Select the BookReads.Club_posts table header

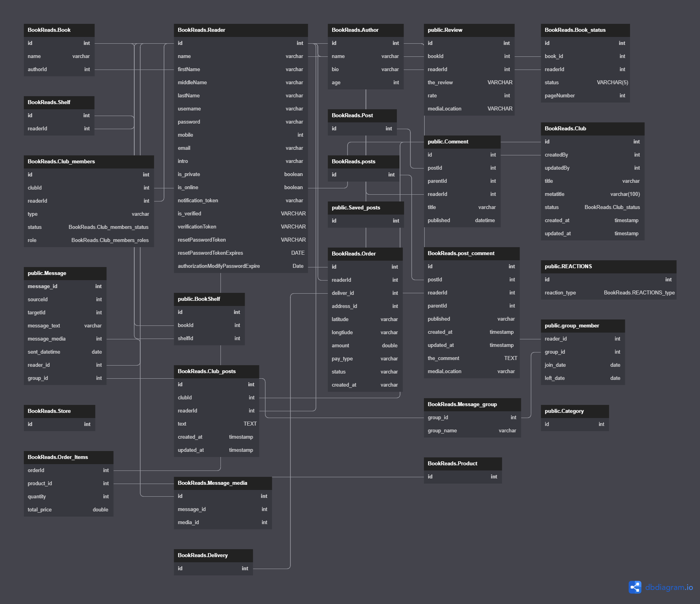[217, 372]
